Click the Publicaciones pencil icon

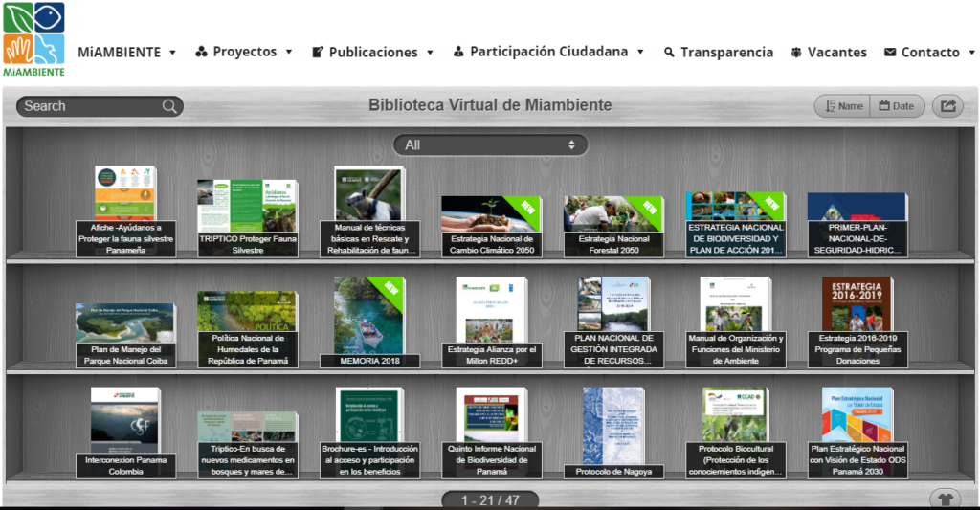coord(318,53)
